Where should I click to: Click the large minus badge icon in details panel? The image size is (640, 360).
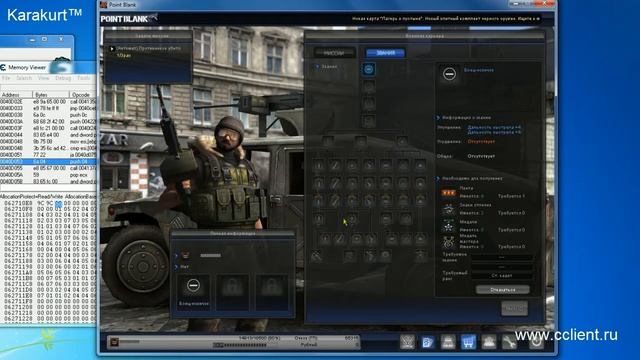click(449, 74)
